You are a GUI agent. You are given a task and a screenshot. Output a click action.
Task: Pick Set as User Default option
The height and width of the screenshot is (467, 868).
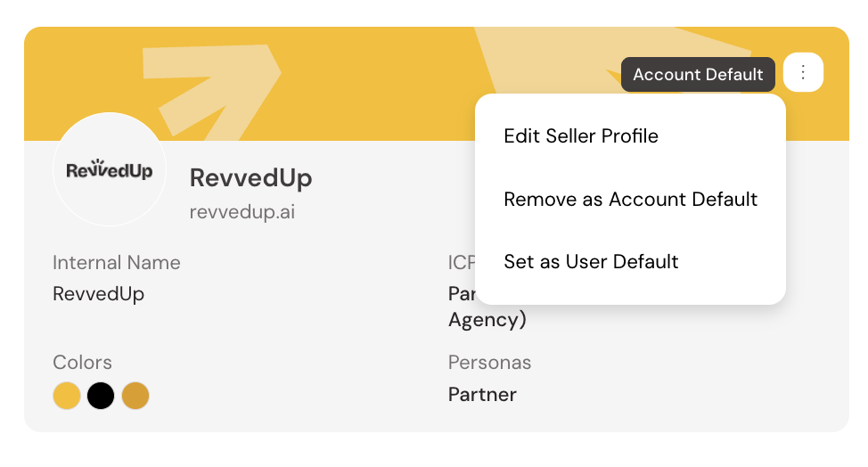[x=591, y=261]
